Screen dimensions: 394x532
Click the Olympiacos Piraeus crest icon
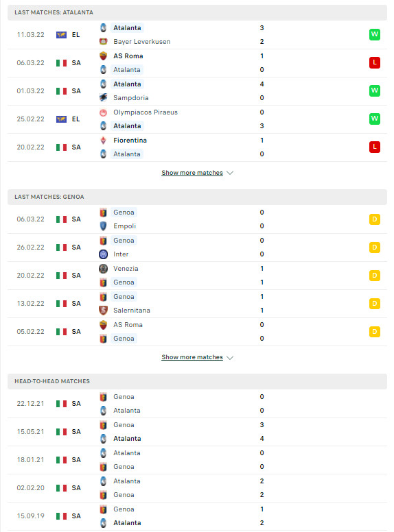[103, 112]
